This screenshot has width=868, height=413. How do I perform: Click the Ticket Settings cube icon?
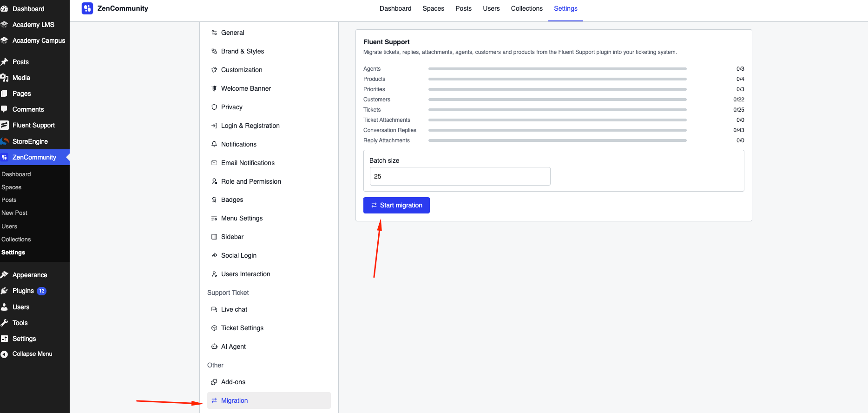[214, 328]
